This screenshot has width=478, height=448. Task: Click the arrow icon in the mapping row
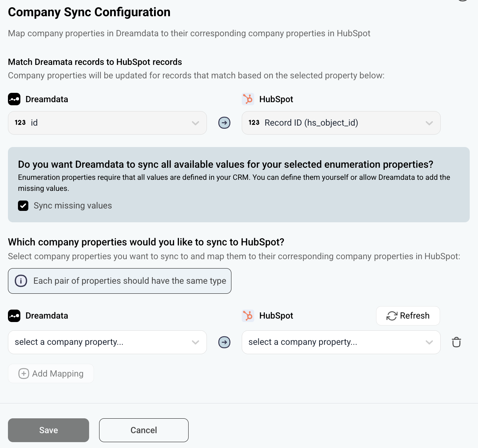click(x=224, y=342)
